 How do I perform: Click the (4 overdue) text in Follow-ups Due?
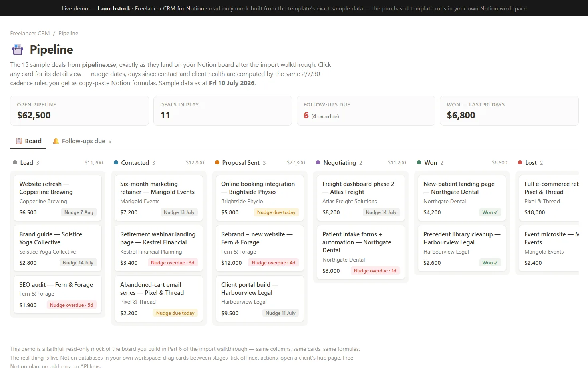[x=325, y=116]
